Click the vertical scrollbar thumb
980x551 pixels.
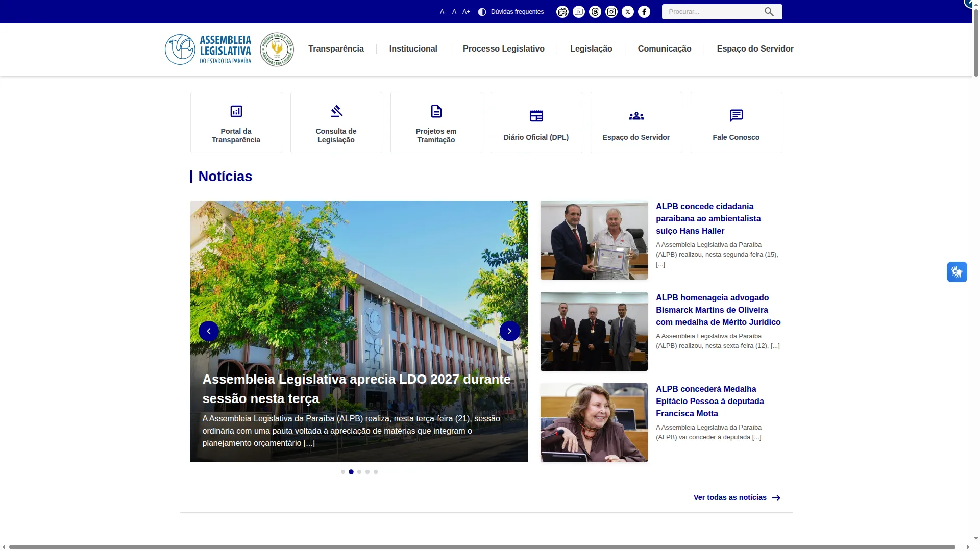coord(976,42)
